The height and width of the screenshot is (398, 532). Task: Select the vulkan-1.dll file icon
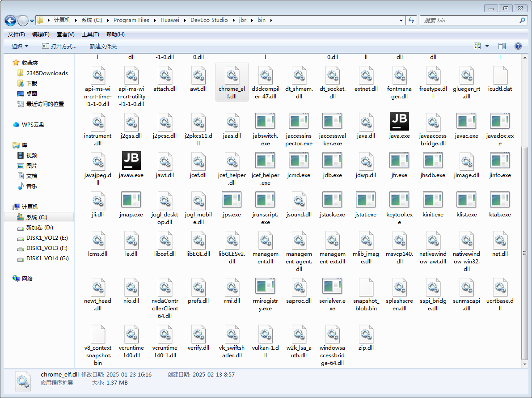click(265, 334)
